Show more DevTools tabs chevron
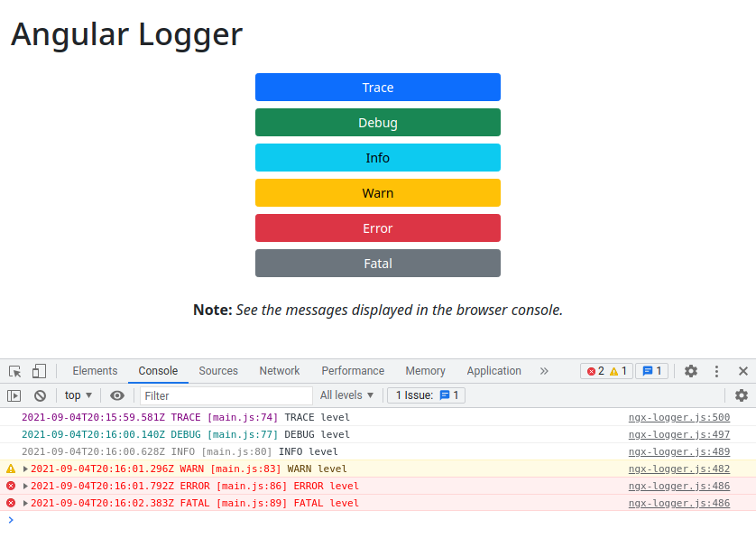This screenshot has height=557, width=756. (x=544, y=371)
